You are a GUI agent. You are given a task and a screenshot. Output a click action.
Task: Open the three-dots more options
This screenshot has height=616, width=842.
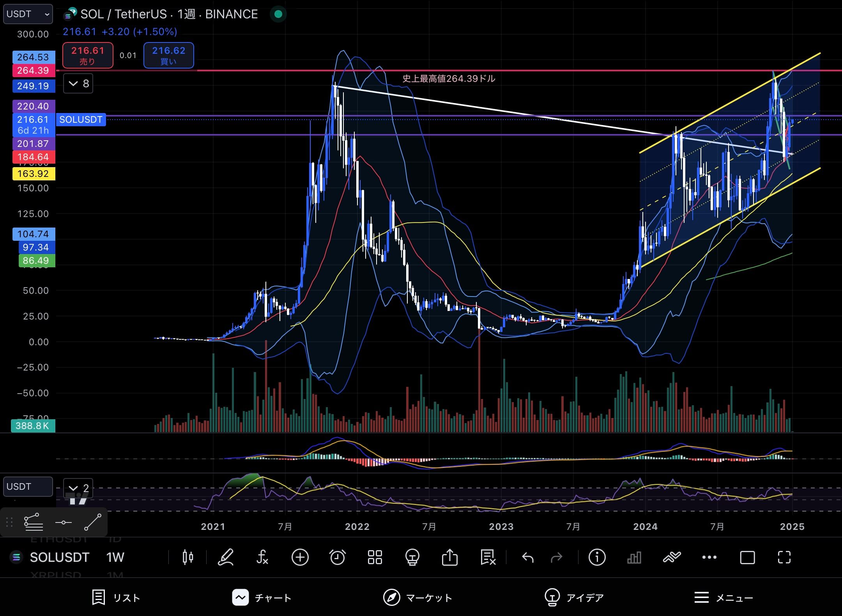[709, 557]
